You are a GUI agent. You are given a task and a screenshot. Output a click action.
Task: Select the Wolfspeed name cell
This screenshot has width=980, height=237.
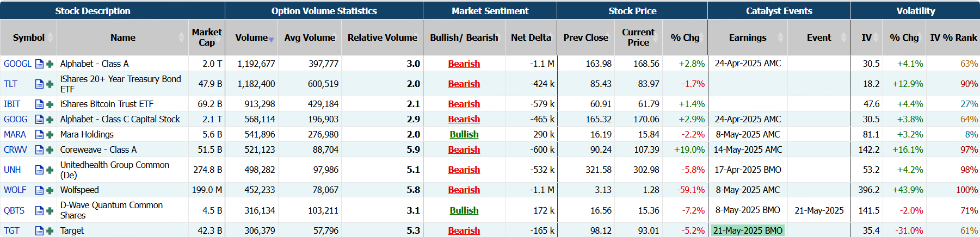tap(123, 190)
